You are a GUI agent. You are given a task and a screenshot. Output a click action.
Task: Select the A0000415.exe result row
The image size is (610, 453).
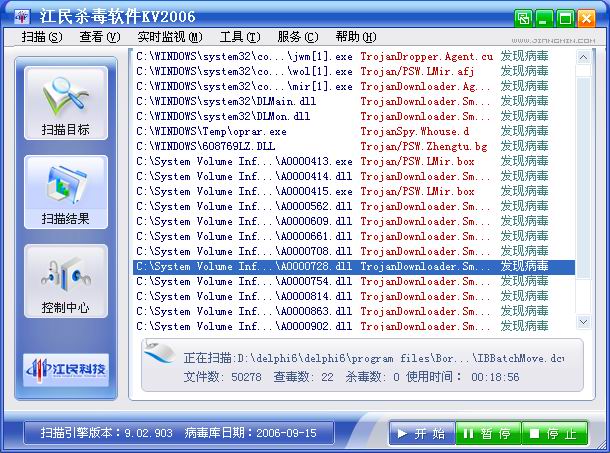pyautogui.click(x=354, y=191)
